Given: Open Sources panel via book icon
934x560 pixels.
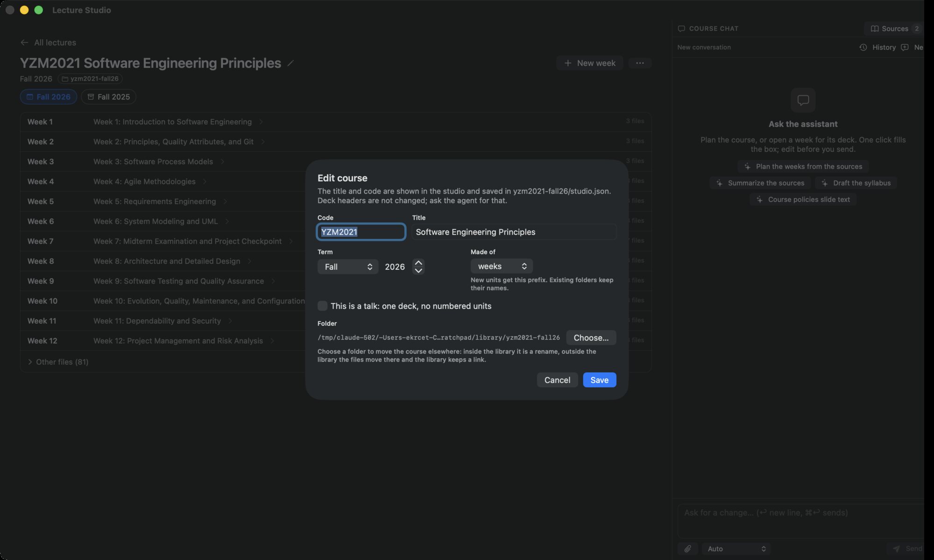Looking at the screenshot, I should [x=875, y=28].
